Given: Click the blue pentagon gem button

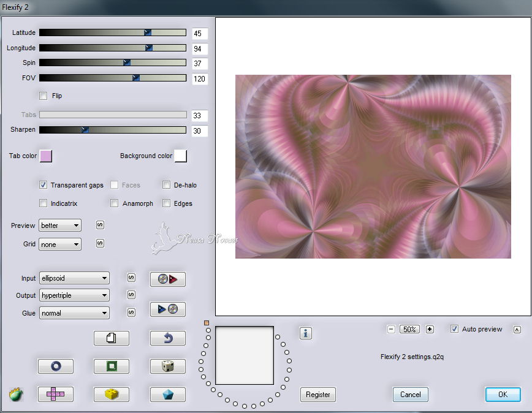Looking at the screenshot, I should (x=167, y=395).
